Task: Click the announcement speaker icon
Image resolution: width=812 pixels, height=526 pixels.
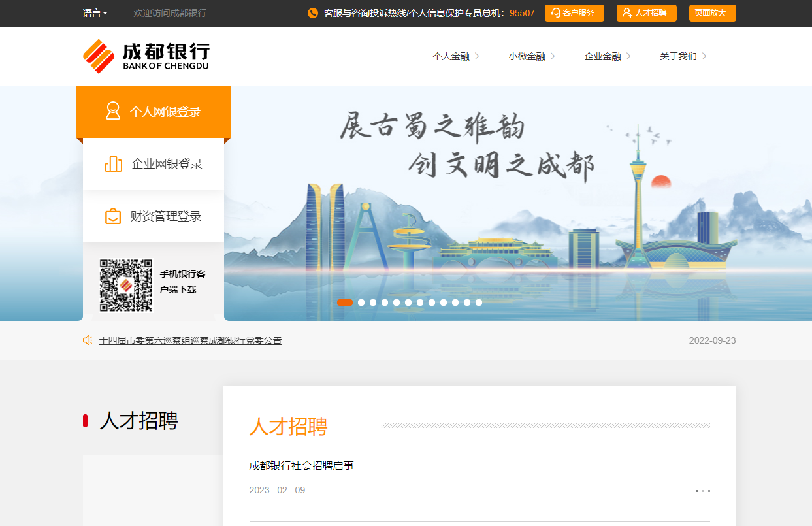Action: coord(88,340)
